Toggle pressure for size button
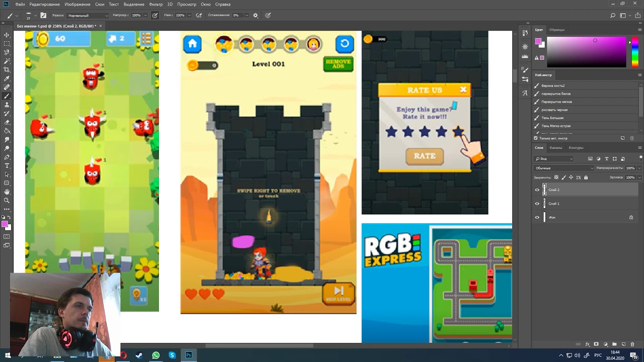The width and height of the screenshot is (644, 362). point(268,16)
